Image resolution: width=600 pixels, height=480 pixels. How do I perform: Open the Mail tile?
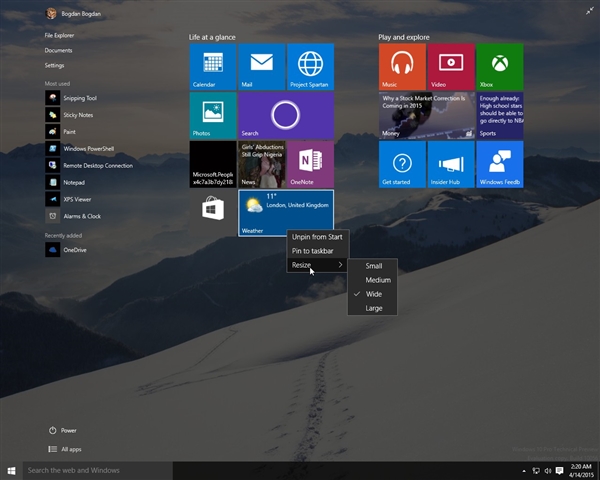[x=261, y=67]
